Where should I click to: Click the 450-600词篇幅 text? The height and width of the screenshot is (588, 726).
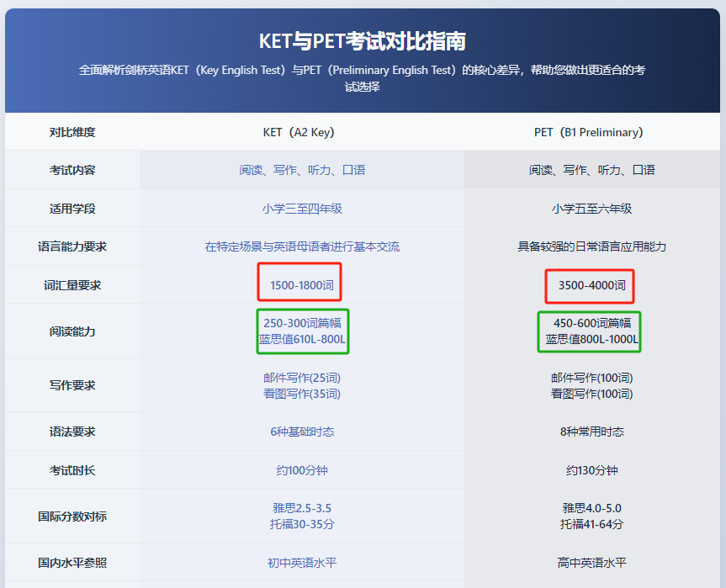[x=591, y=323]
